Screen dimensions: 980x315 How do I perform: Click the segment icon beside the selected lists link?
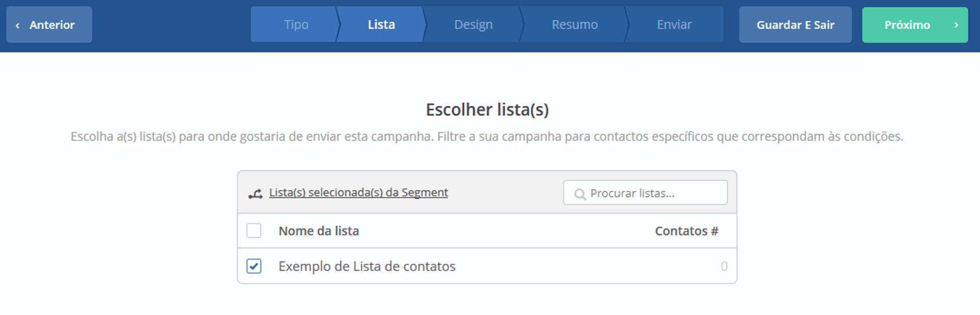255,193
